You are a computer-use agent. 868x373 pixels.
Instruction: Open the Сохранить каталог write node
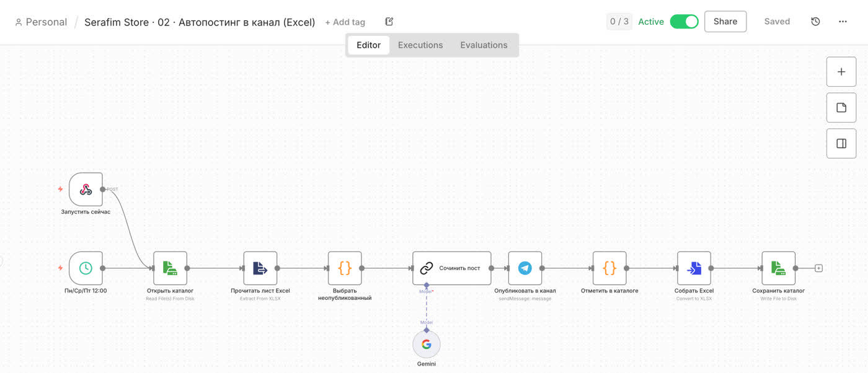click(779, 268)
